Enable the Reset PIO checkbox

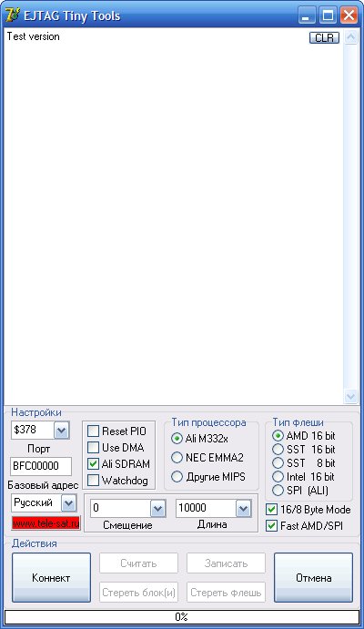(93, 431)
